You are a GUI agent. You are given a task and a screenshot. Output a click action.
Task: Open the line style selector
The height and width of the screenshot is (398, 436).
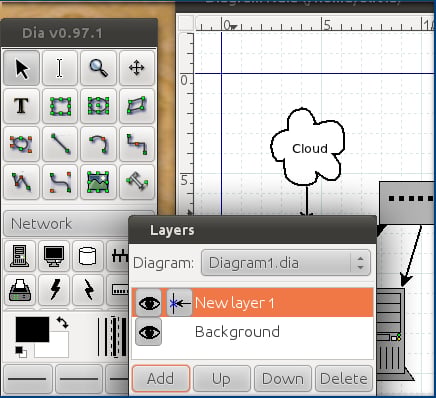pos(78,379)
